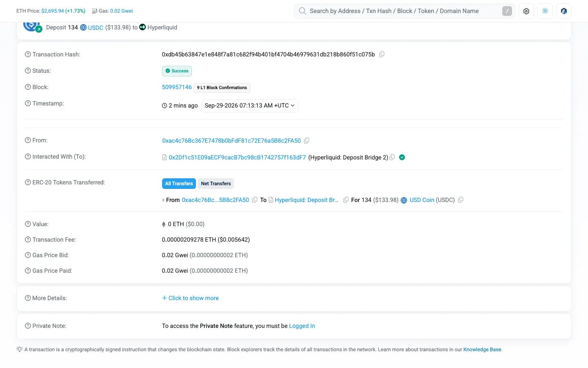The image size is (588, 368).
Task: Click the Transaction Fee help icon
Action: [x=28, y=240]
